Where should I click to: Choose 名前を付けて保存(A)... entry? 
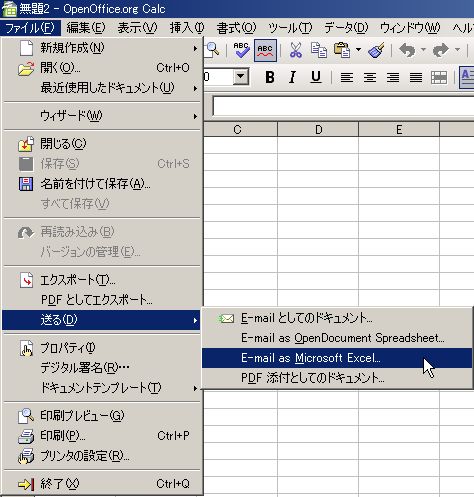pos(101,184)
